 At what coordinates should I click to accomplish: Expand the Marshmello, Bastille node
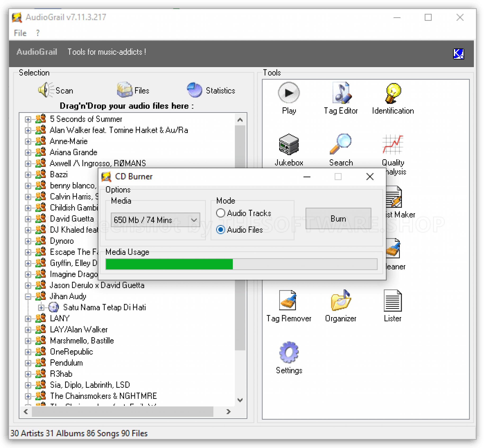[x=28, y=341]
